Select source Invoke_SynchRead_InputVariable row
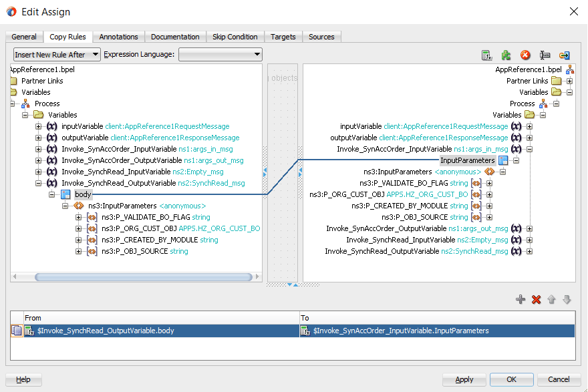The image size is (588, 392). point(142,172)
